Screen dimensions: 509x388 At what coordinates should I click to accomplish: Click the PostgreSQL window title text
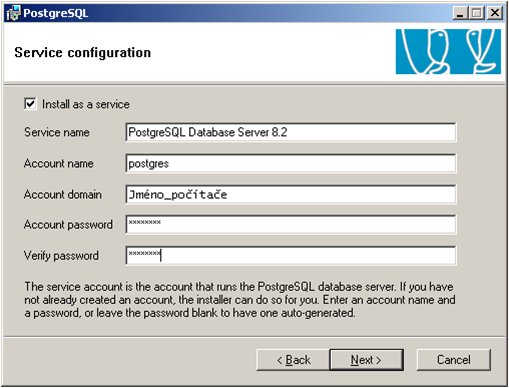tap(56, 13)
